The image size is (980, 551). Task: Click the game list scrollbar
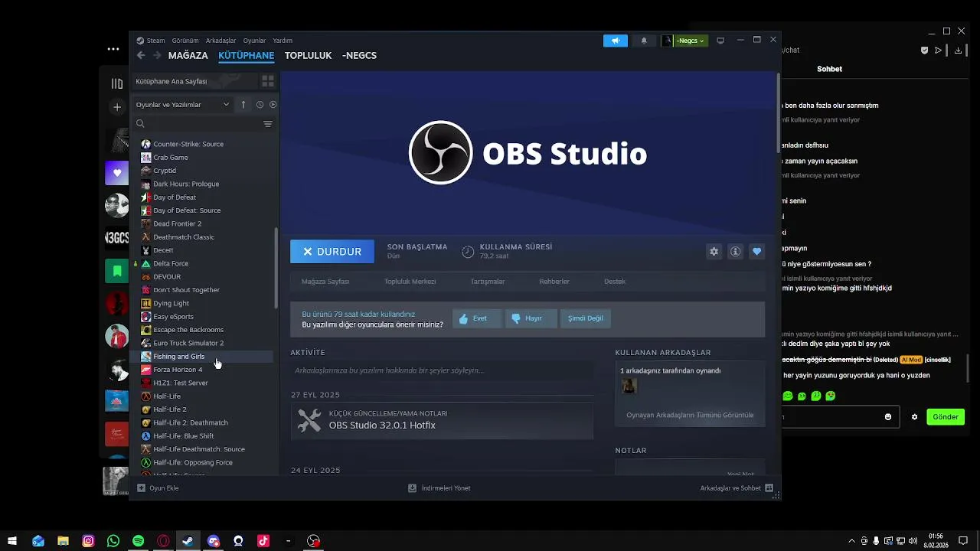tap(276, 268)
